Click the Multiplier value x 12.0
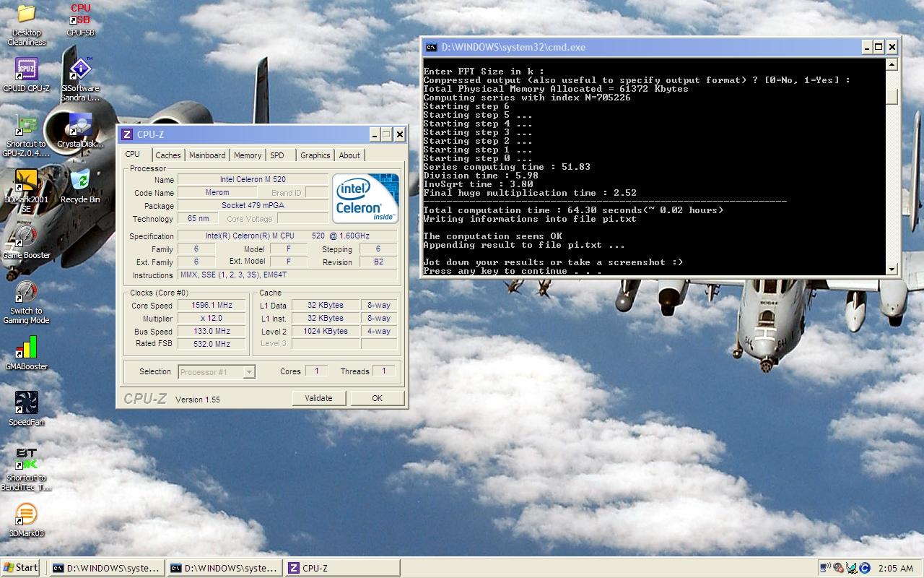Image resolution: width=924 pixels, height=578 pixels. [x=212, y=319]
